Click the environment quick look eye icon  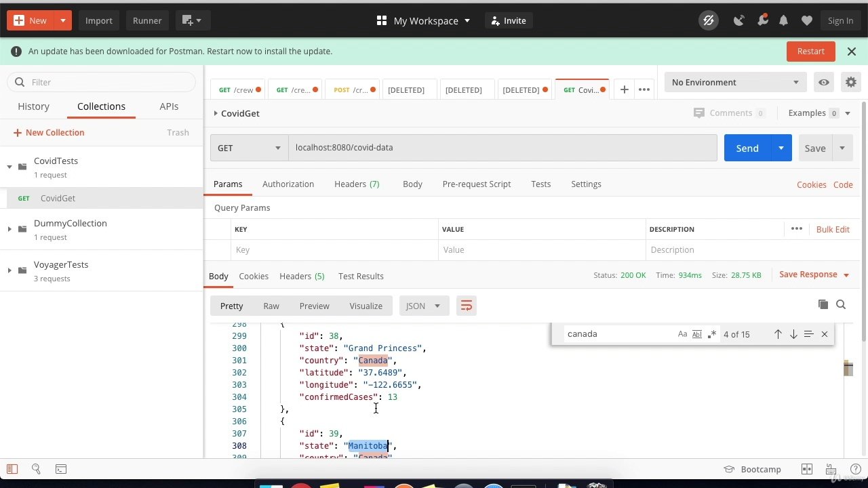(823, 82)
